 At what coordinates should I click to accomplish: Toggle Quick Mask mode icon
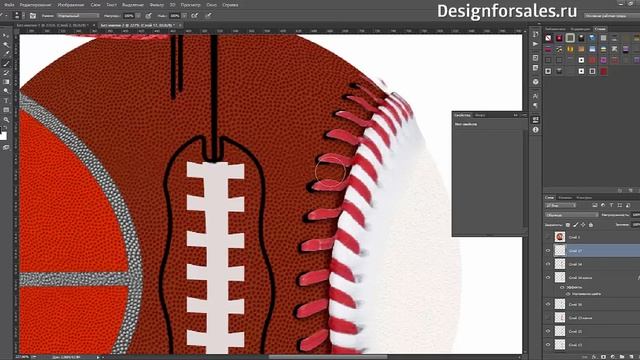[6, 148]
